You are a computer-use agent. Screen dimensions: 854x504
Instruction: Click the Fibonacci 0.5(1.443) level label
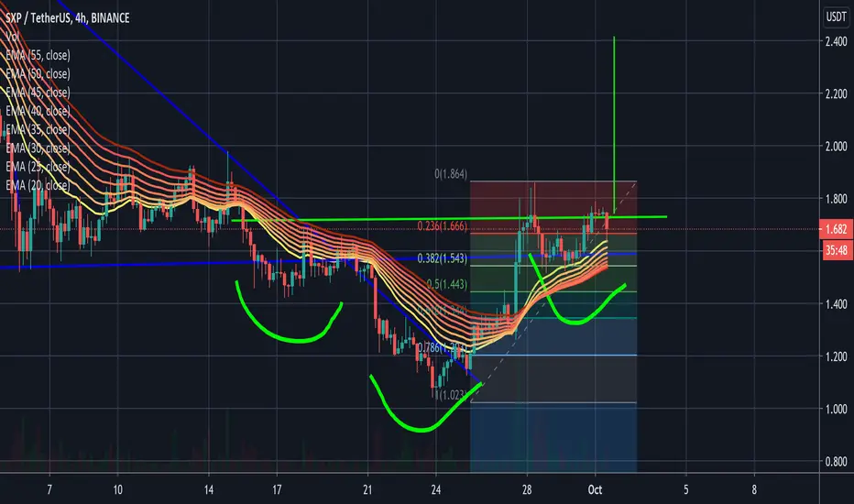[446, 284]
